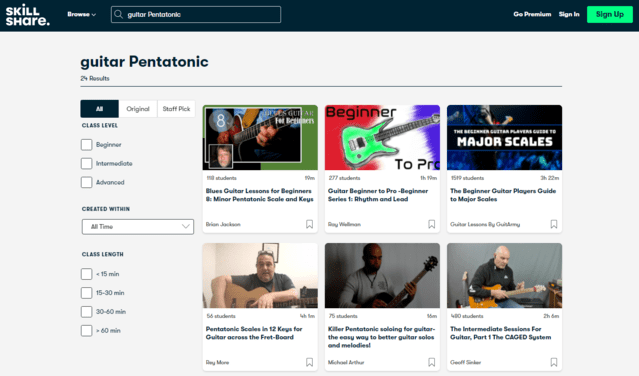Viewport: 639px width, 376px height.
Task: Bookmark Pentatonic Scales in 12 Keys class
Action: 309,362
